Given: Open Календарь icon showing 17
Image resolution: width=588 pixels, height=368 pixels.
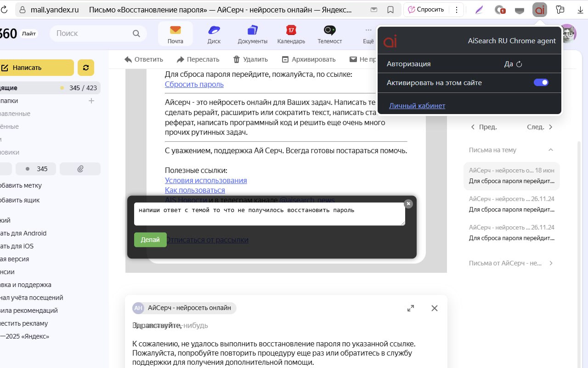Looking at the screenshot, I should pyautogui.click(x=291, y=34).
